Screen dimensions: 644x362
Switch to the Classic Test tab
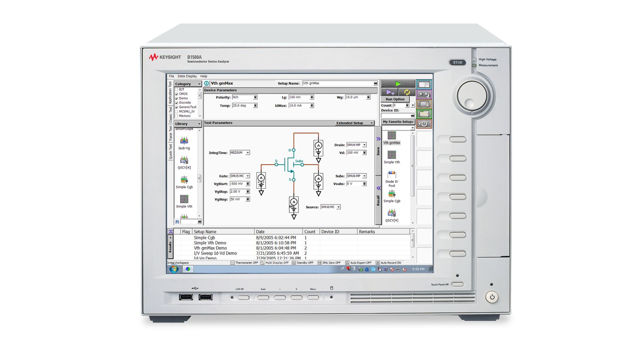tap(170, 115)
